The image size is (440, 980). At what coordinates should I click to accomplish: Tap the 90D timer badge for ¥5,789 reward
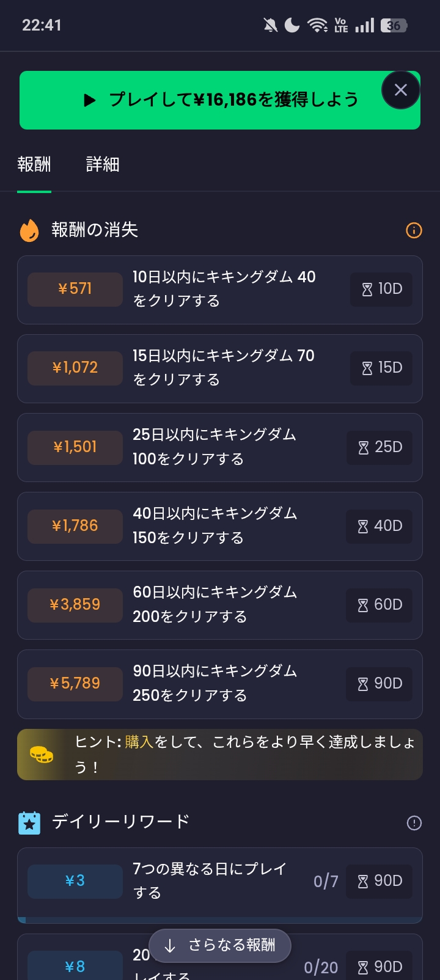pos(379,683)
